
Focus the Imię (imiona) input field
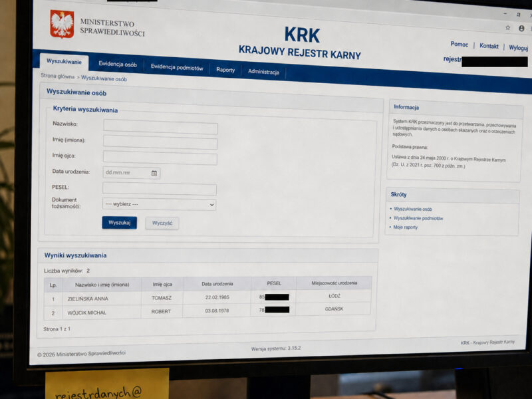click(160, 143)
